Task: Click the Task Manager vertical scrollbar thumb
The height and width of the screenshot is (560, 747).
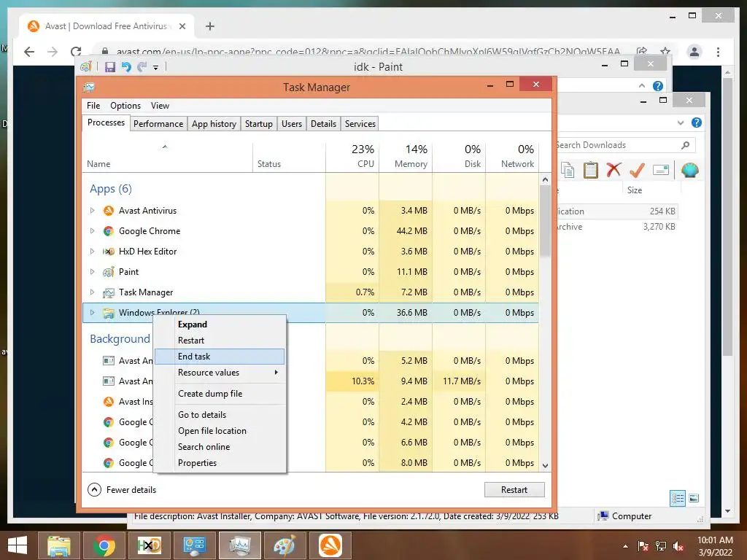Action: 545,220
